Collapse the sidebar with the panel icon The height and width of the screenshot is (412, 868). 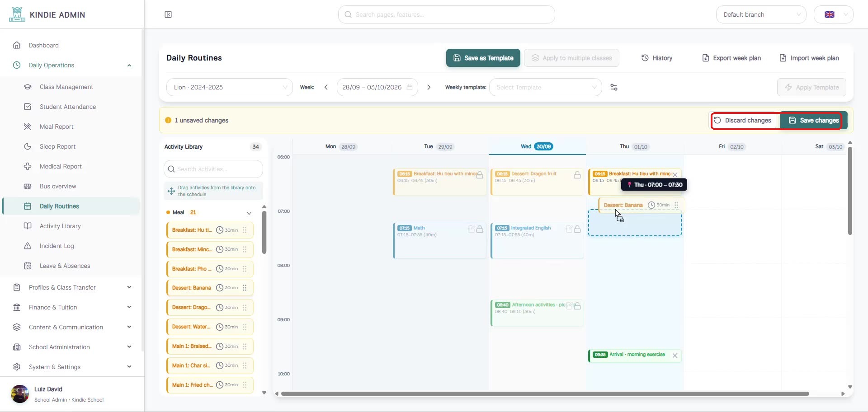tap(168, 14)
